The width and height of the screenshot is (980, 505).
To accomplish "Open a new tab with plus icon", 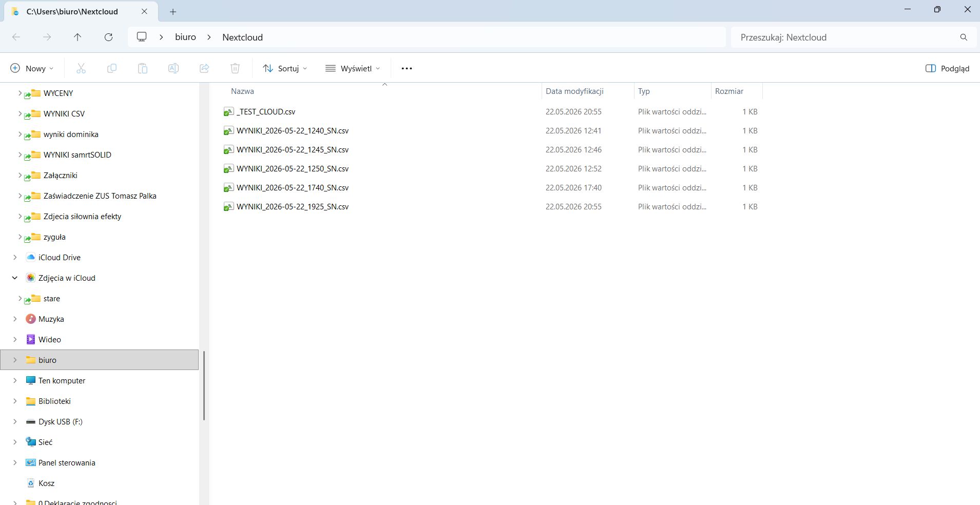I will tap(173, 11).
